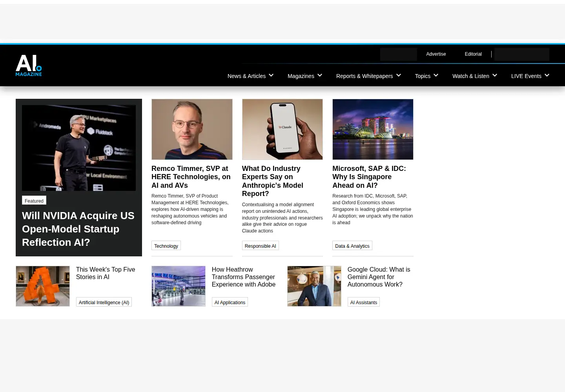Expand the News & Articles chevron
Image resolution: width=565 pixels, height=392 pixels.
271,75
